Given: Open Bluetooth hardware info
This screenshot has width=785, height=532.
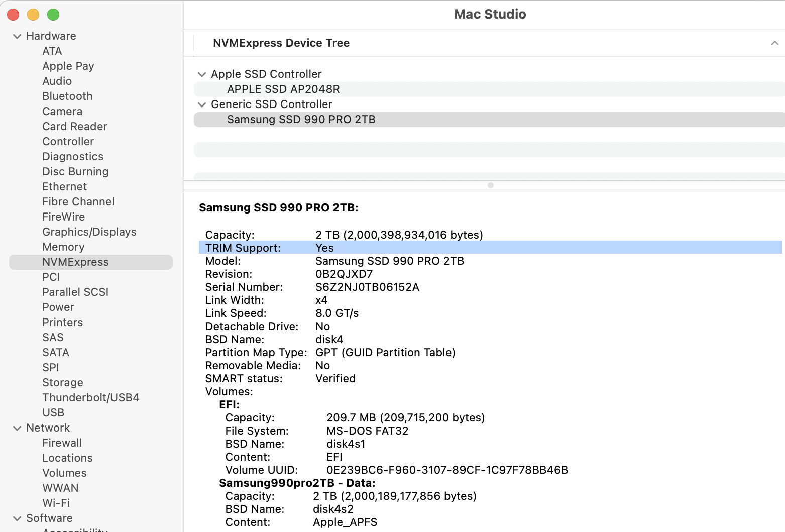Looking at the screenshot, I should pos(67,96).
